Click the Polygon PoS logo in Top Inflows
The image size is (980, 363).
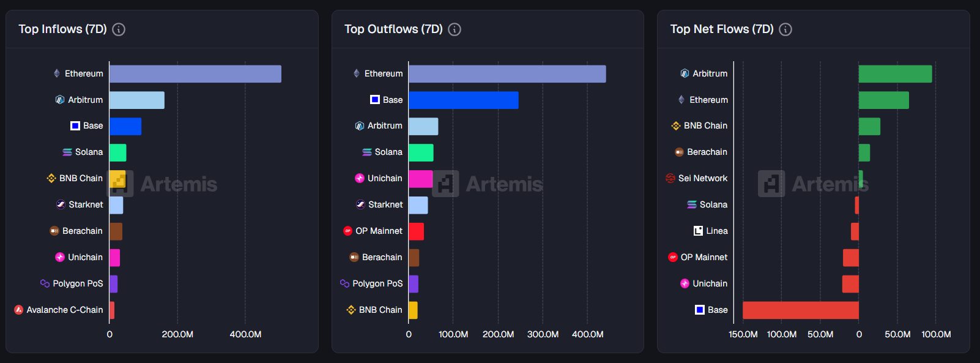coord(45,283)
